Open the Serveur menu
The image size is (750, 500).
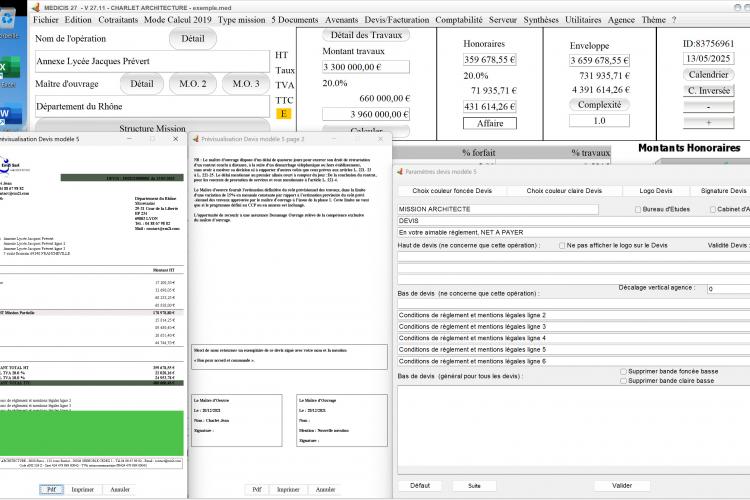[x=503, y=20]
